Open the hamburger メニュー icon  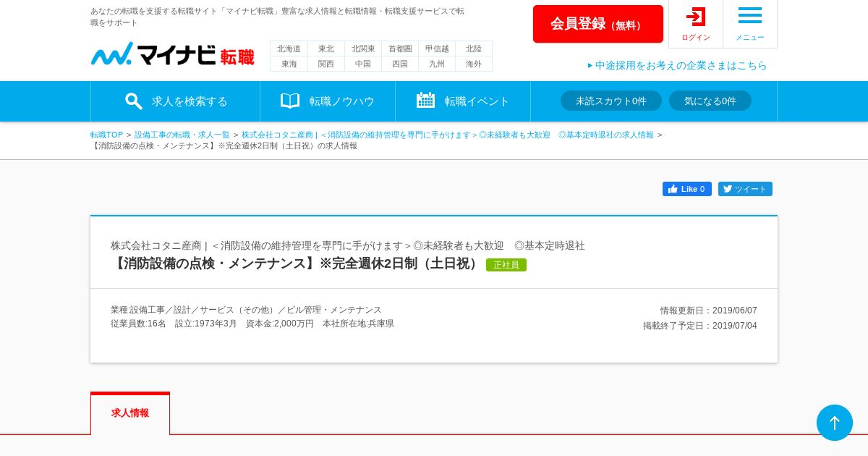(750, 15)
